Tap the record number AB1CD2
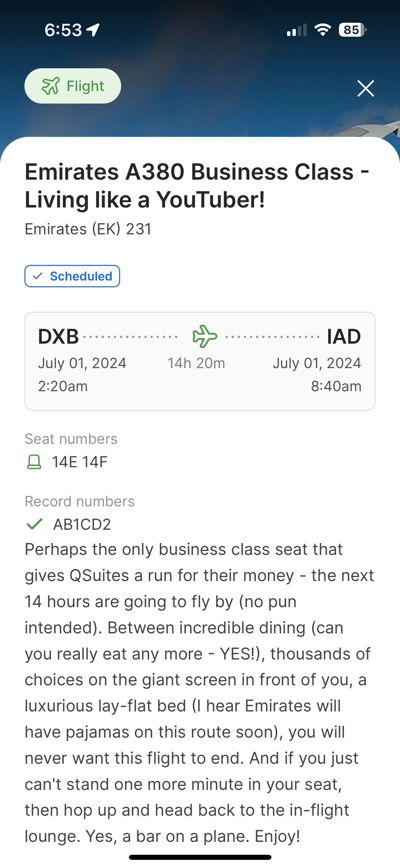The height and width of the screenshot is (868, 400). click(82, 524)
